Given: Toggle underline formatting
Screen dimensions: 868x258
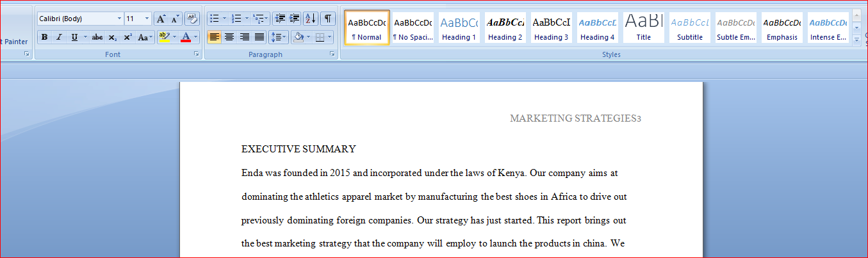Looking at the screenshot, I should click(74, 37).
